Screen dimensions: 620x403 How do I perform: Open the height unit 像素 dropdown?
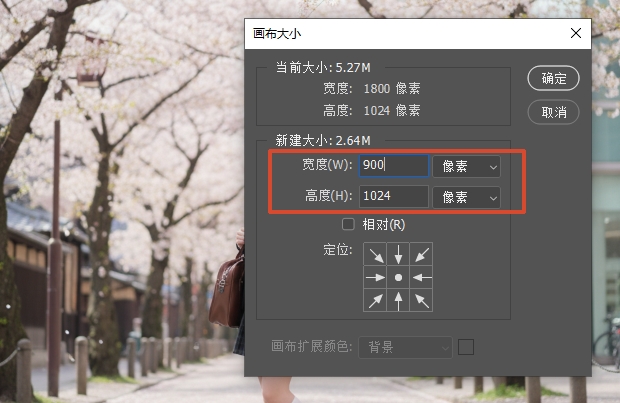tap(467, 197)
